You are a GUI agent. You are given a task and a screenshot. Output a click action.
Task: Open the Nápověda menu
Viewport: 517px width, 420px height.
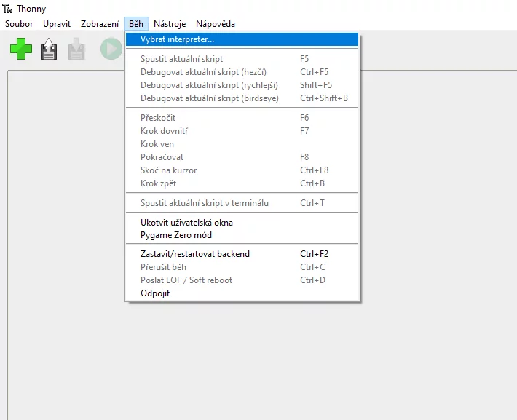coord(216,24)
